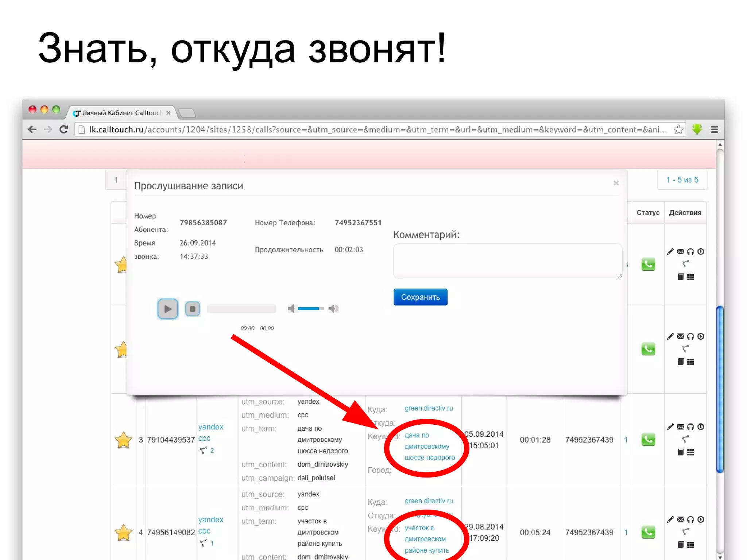Reload the Calltouch page
The image size is (747, 560).
click(x=64, y=129)
